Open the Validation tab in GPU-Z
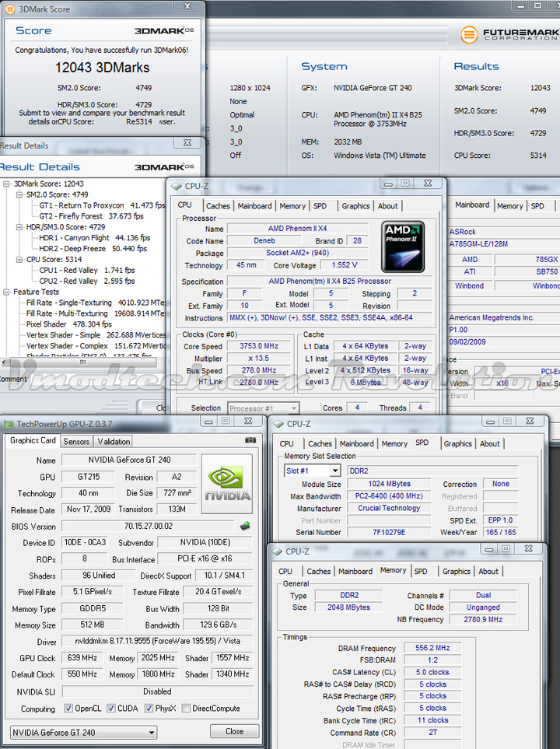 click(114, 441)
